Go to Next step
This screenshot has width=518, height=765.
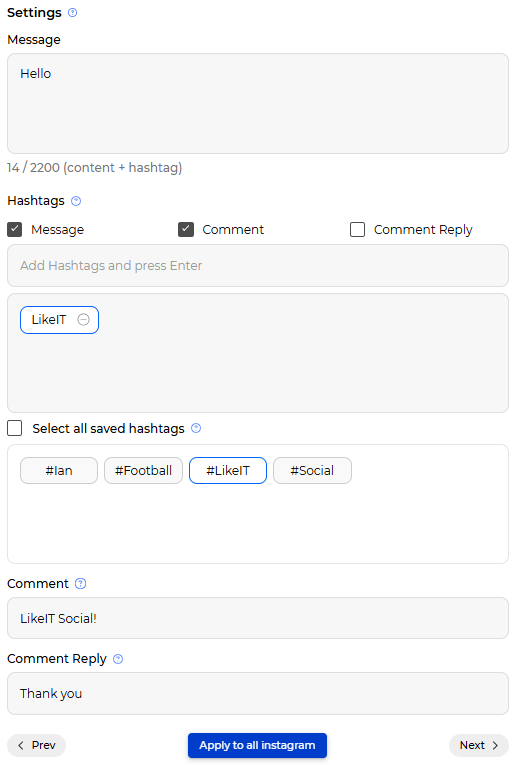[478, 745]
